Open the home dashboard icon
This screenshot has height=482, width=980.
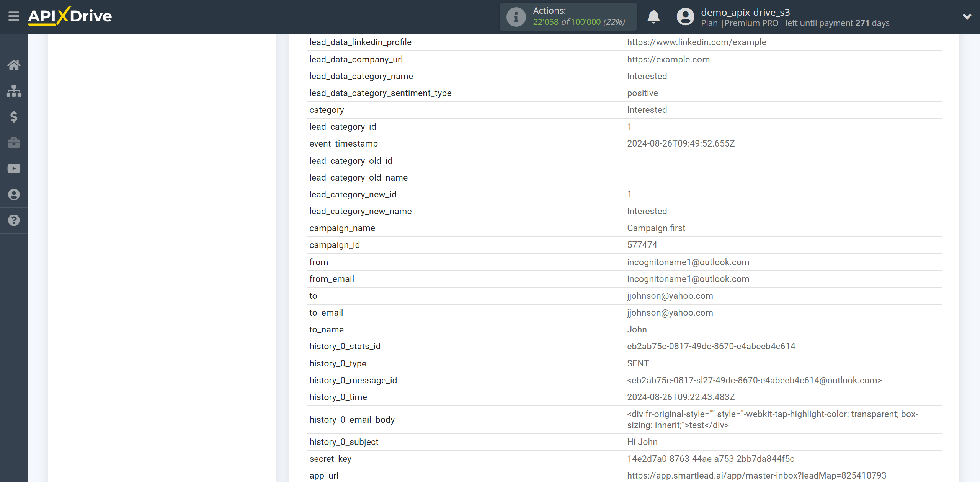(14, 65)
